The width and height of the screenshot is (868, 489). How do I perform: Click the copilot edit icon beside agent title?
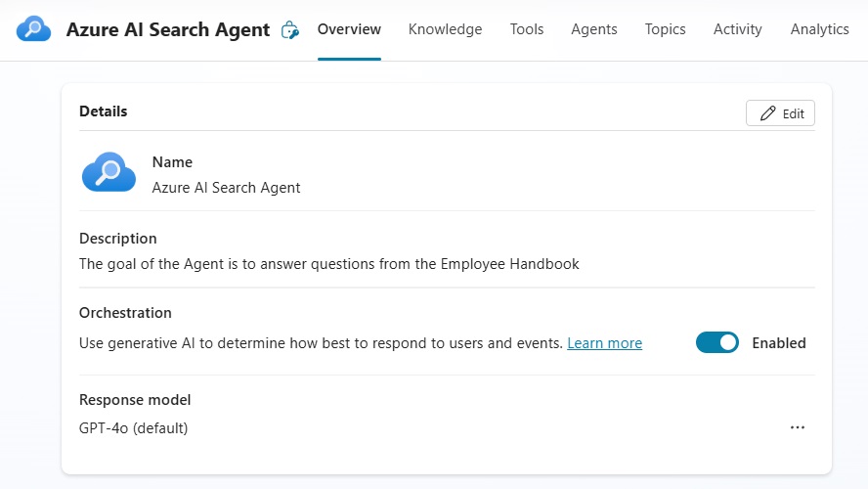coord(290,30)
